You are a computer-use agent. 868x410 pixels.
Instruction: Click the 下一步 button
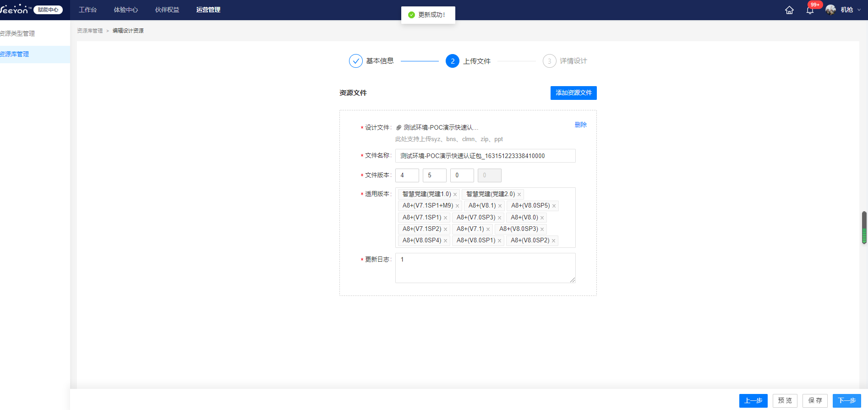847,400
